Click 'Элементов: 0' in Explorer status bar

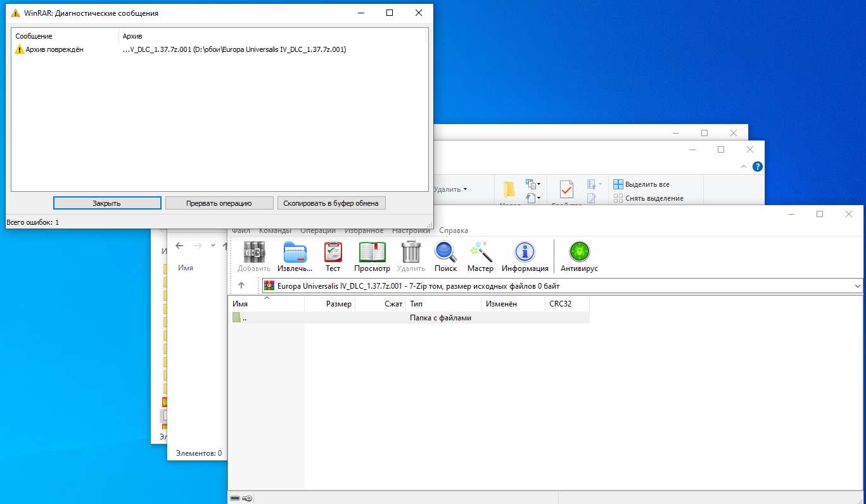199,453
